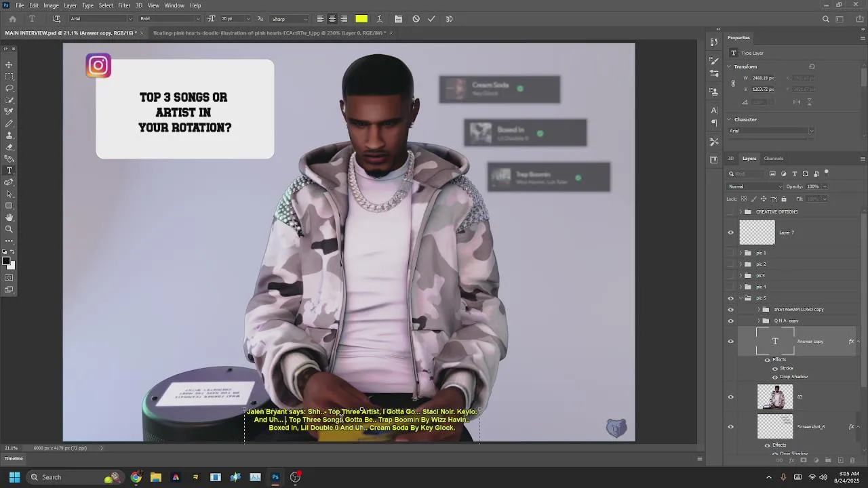Select the 03 layer thumbnail
The image size is (868, 488).
point(774,397)
